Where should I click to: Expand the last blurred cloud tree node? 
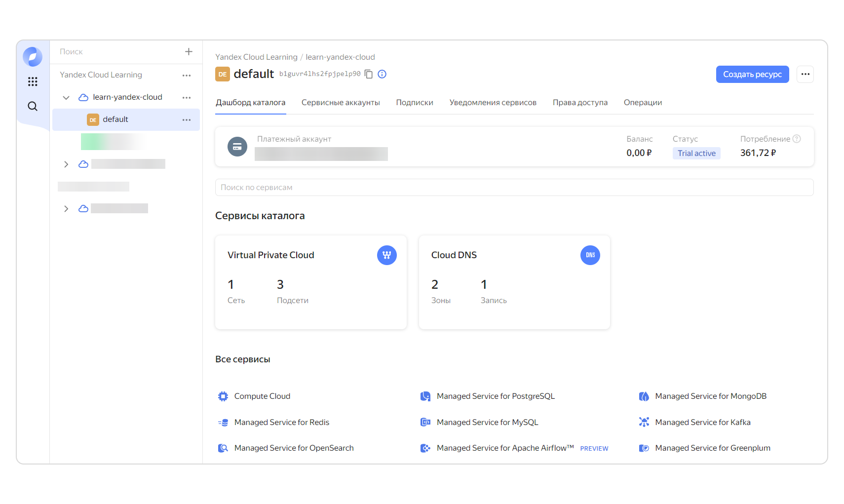(x=66, y=208)
